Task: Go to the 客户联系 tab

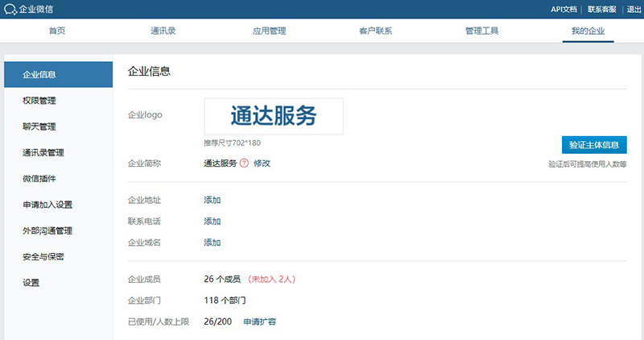Action: coord(375,31)
